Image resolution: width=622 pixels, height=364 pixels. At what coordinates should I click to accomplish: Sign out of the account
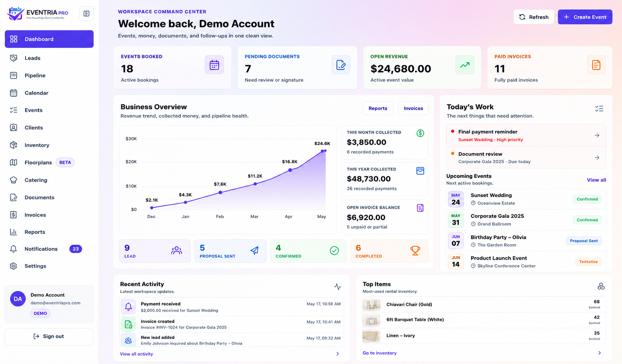49,337
